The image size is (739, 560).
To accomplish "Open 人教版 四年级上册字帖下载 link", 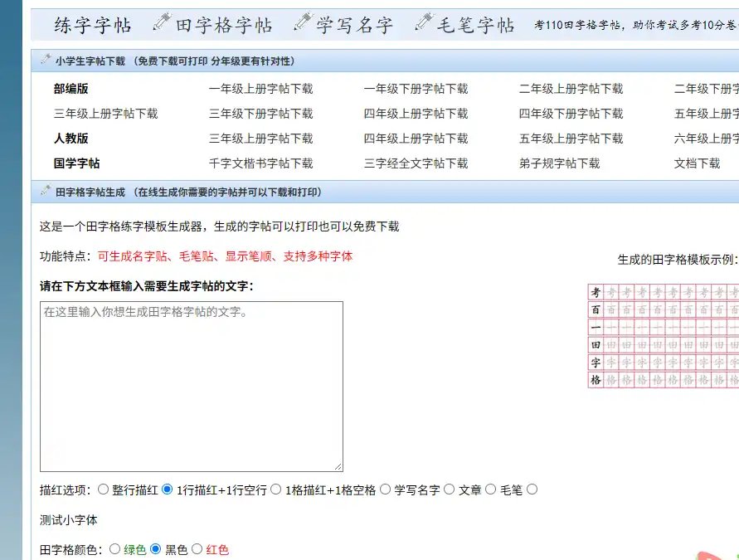I will tap(416, 139).
